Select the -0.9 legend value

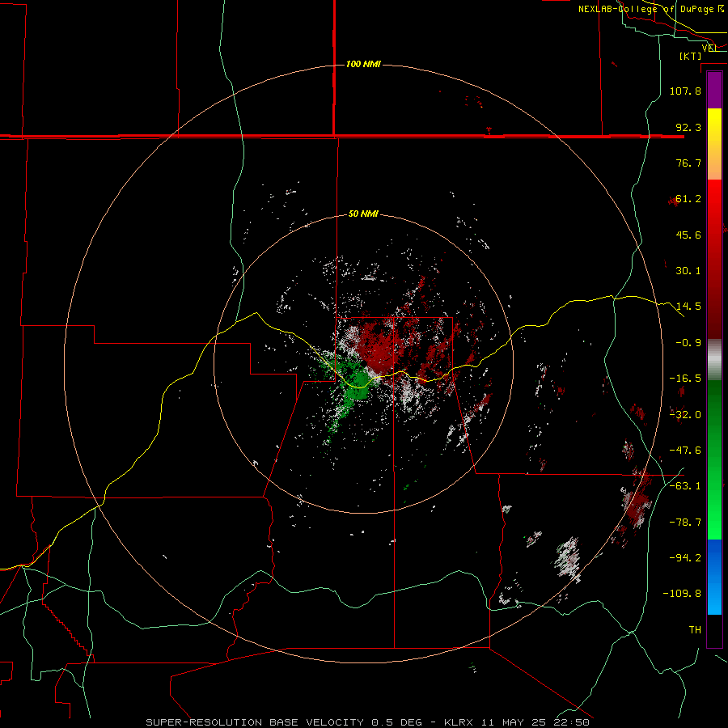[688, 343]
